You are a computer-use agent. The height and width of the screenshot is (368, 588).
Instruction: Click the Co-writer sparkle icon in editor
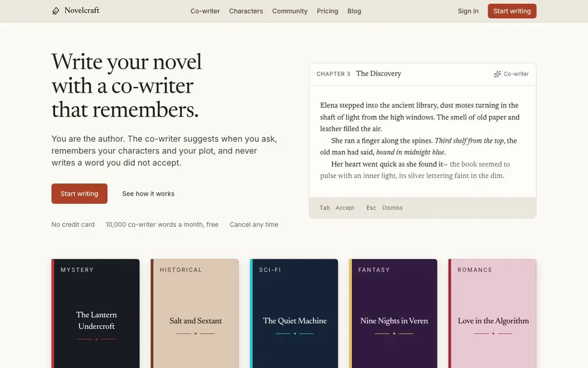click(497, 74)
